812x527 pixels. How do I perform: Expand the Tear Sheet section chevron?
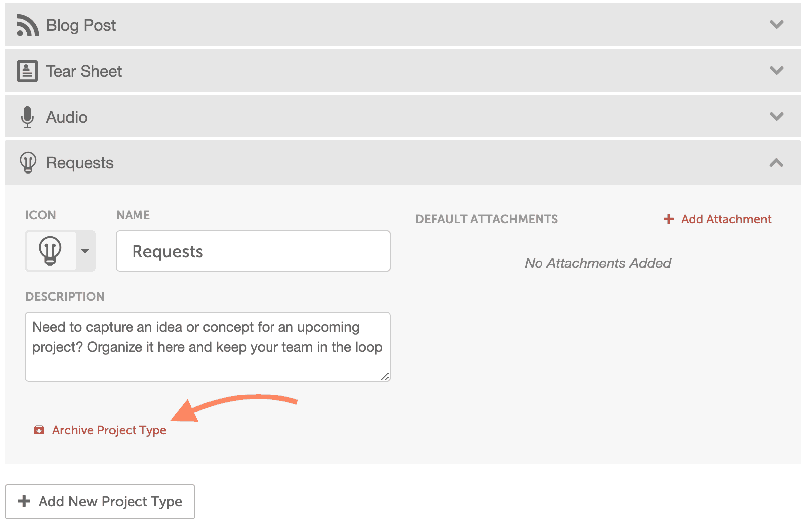coord(776,71)
